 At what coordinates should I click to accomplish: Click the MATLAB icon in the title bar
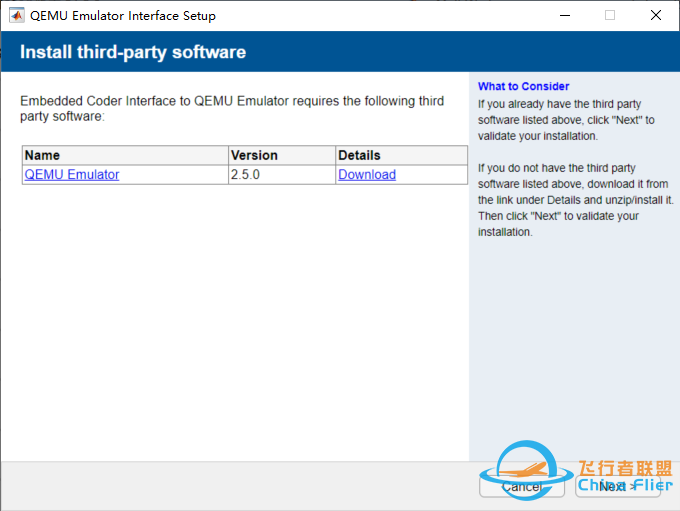point(16,16)
